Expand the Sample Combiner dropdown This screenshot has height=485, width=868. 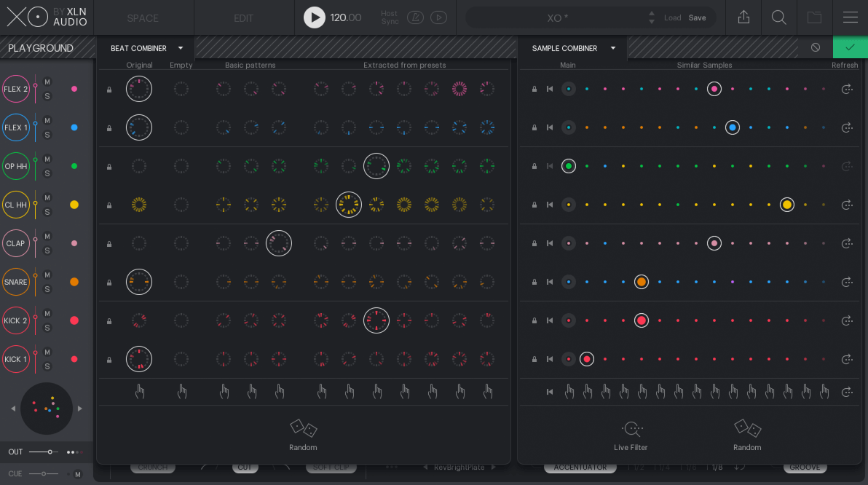(613, 48)
